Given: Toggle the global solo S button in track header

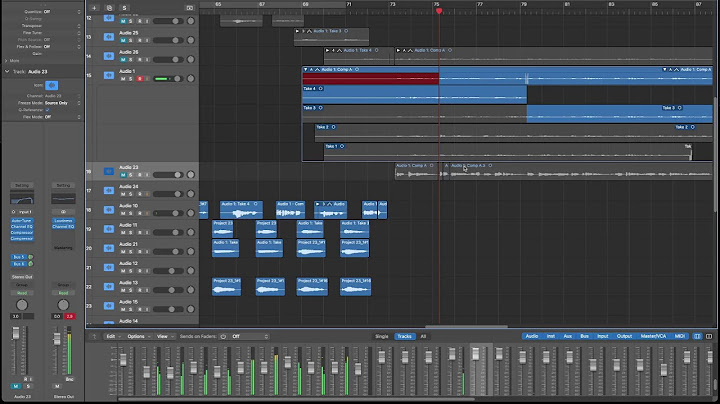Looking at the screenshot, I should click(x=124, y=8).
